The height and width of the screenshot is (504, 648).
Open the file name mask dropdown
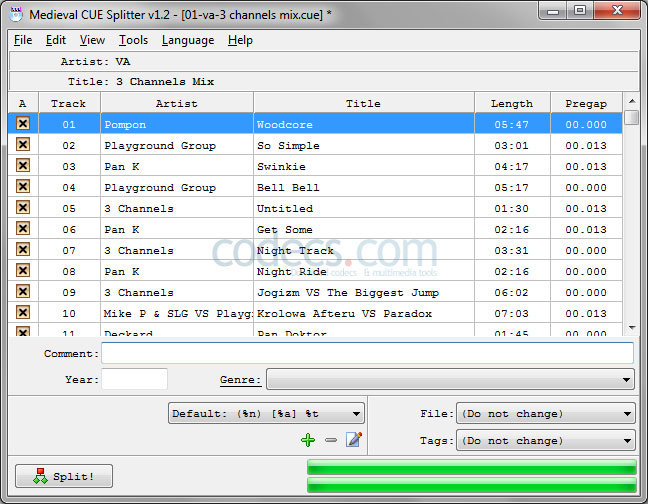tap(266, 414)
